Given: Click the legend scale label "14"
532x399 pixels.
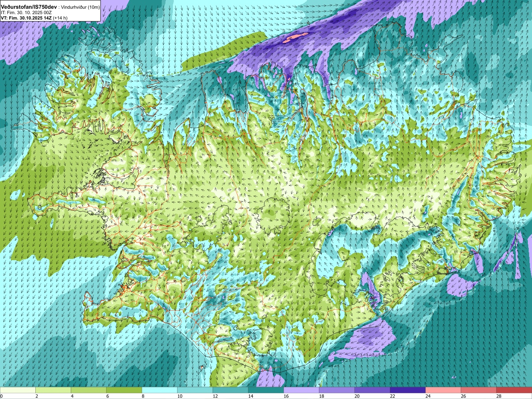Looking at the screenshot, I should point(251,396).
